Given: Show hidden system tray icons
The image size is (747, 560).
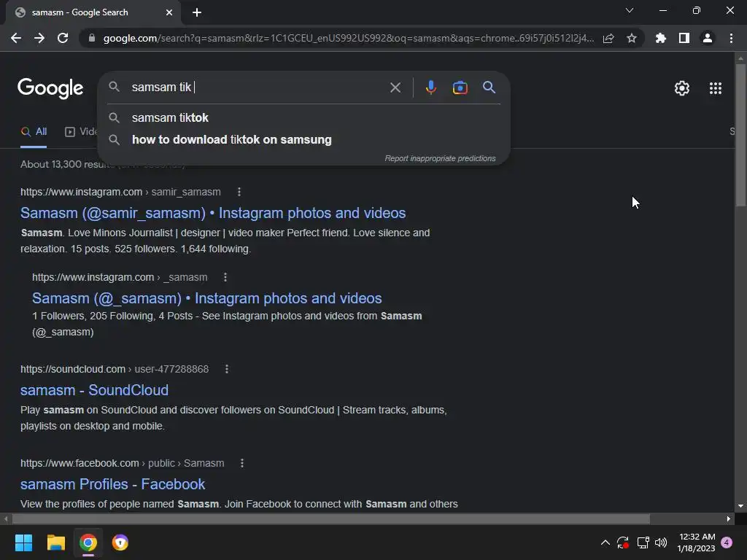Looking at the screenshot, I should tap(605, 542).
